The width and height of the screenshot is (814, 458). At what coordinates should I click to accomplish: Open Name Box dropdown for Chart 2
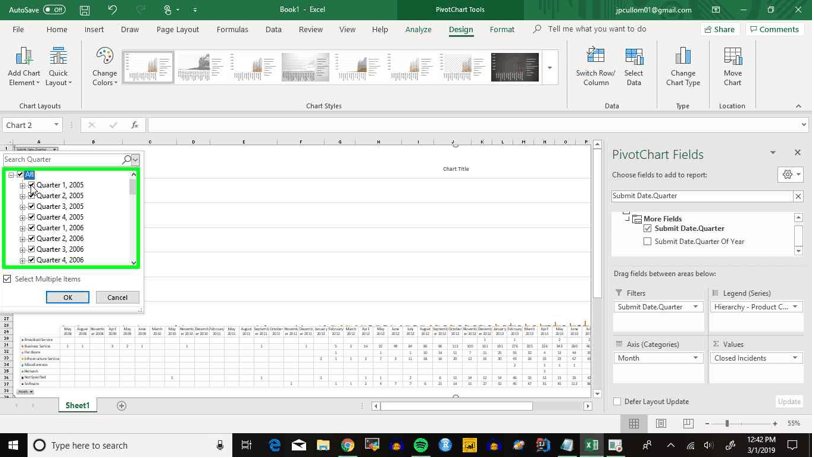coord(56,125)
